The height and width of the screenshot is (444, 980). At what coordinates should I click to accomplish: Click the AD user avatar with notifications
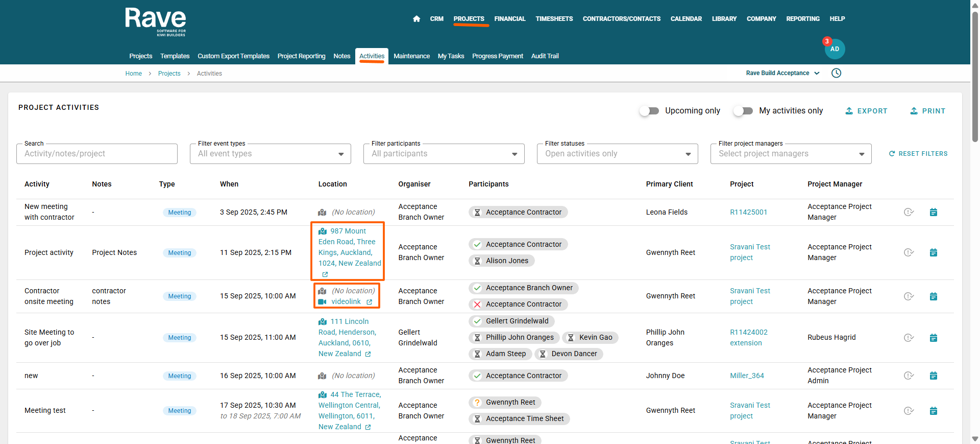tap(835, 49)
